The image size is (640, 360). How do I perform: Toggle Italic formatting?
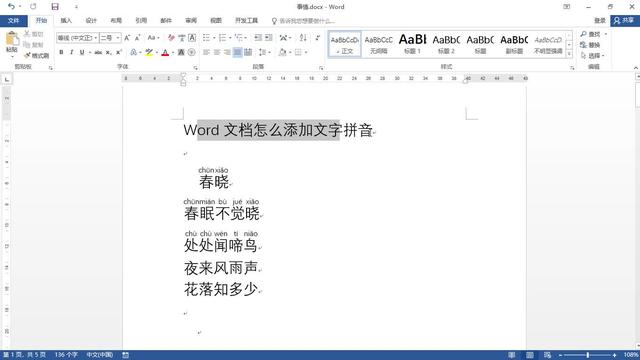(x=71, y=52)
